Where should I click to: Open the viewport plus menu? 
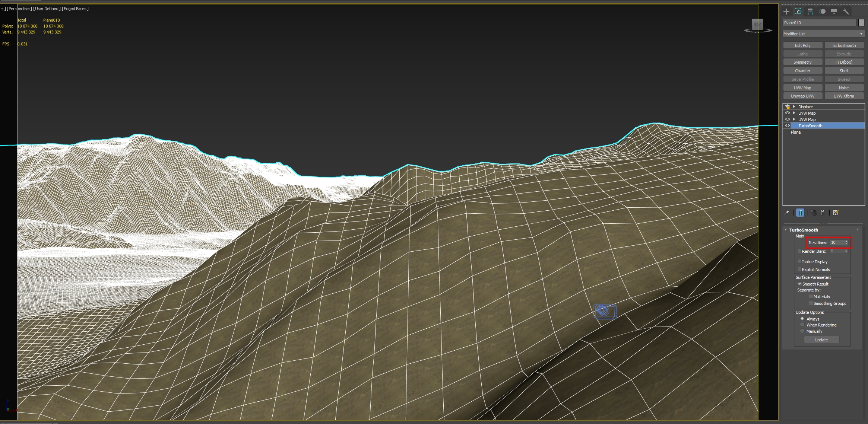pyautogui.click(x=2, y=9)
